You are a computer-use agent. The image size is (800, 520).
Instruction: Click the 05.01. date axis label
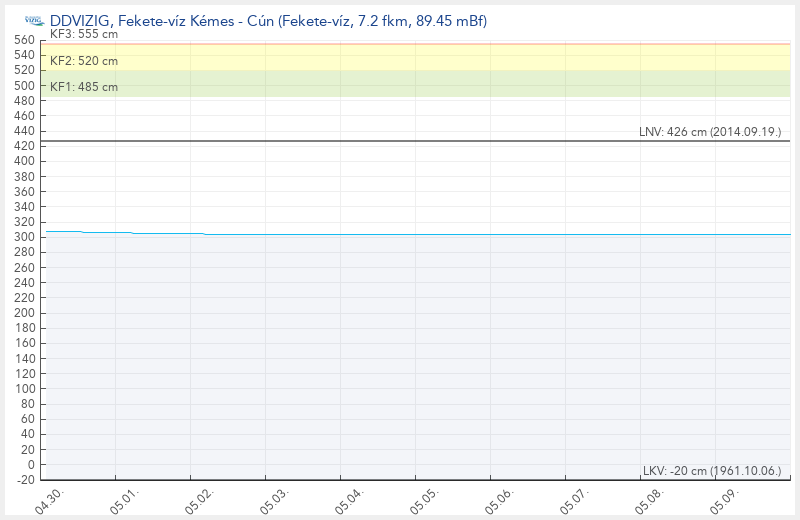pyautogui.click(x=124, y=501)
